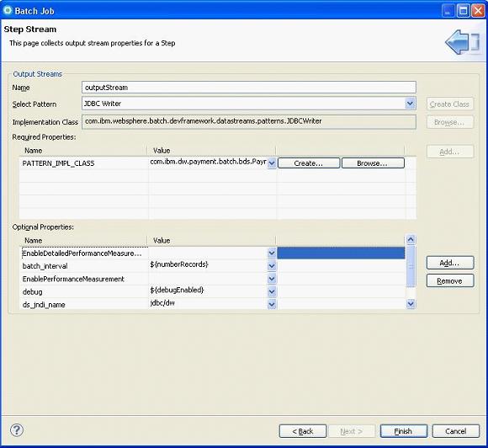Viewport: 488px width, 448px height.
Task: Open the debug value dropdown
Action: (272, 291)
